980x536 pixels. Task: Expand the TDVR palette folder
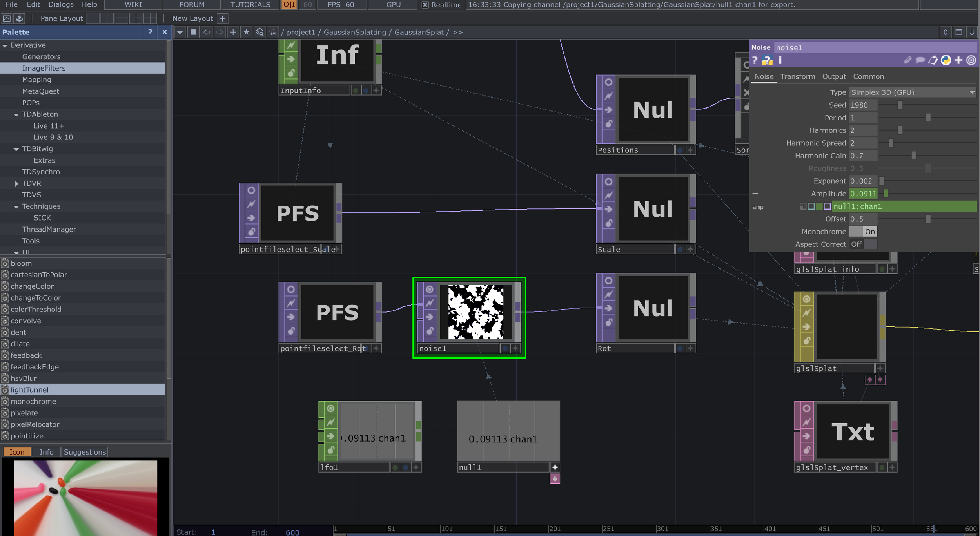[16, 183]
